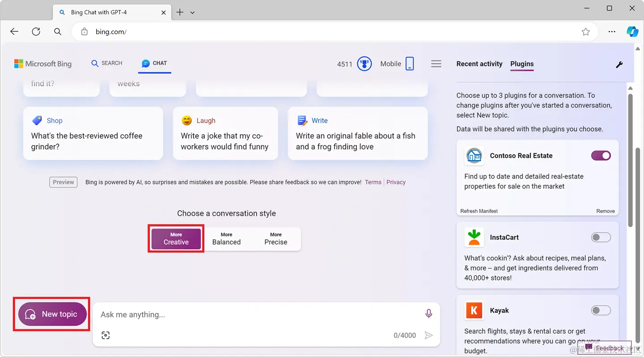
Task: Open the Shop coffee grinder suggestion card
Action: (93, 133)
